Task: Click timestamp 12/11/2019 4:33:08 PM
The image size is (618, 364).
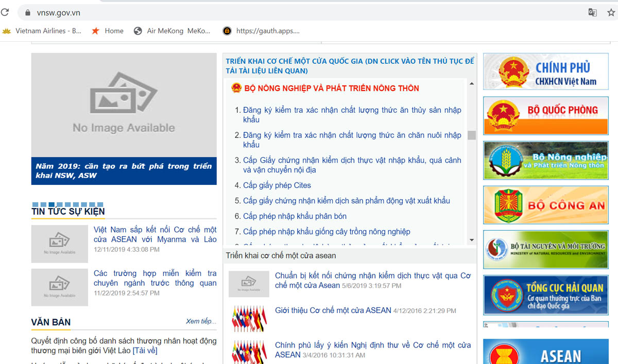Action: [x=127, y=250]
